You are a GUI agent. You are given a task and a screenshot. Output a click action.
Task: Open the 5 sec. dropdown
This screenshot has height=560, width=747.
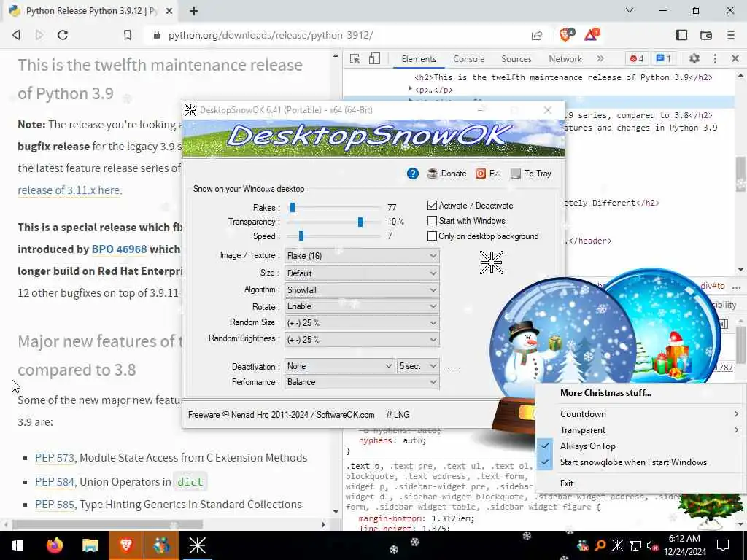click(x=418, y=366)
